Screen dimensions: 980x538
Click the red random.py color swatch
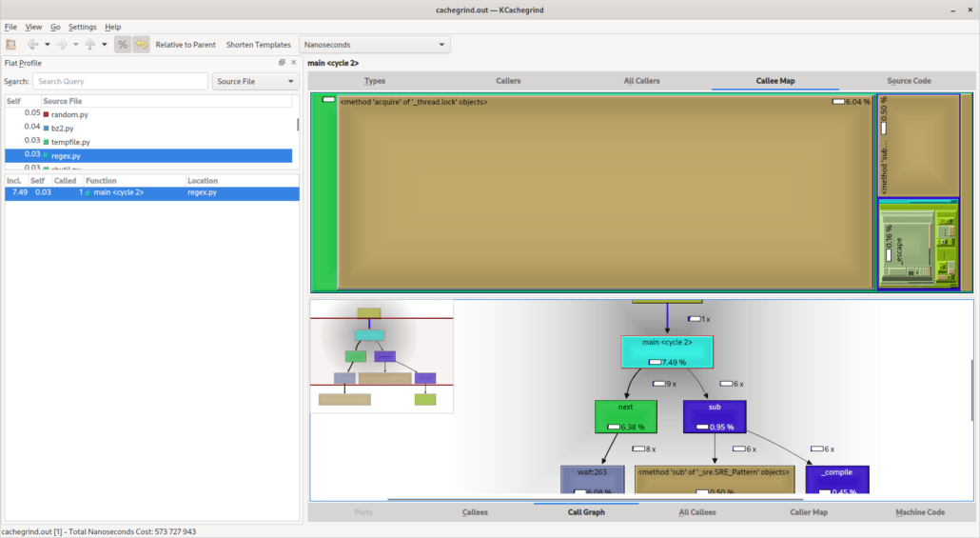coord(46,113)
